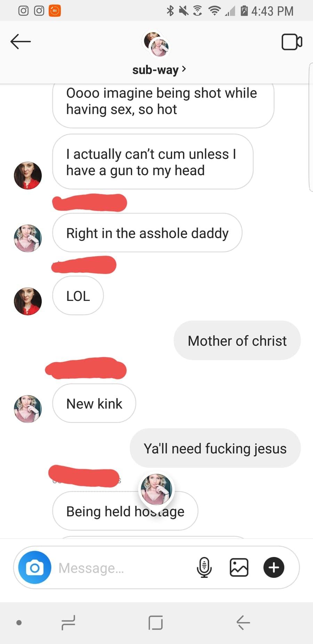Tap floating avatar over "Being held hostage"
313x644 pixels.
point(156,489)
